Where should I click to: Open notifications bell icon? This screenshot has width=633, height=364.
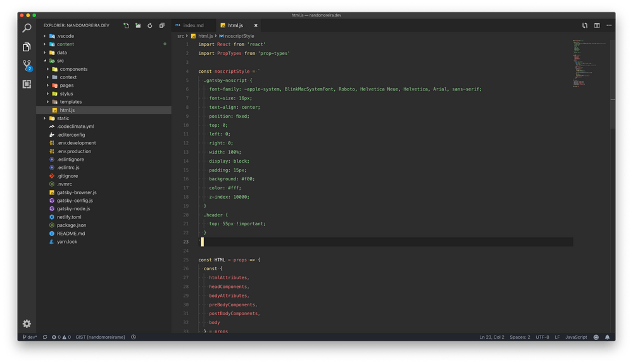click(607, 337)
